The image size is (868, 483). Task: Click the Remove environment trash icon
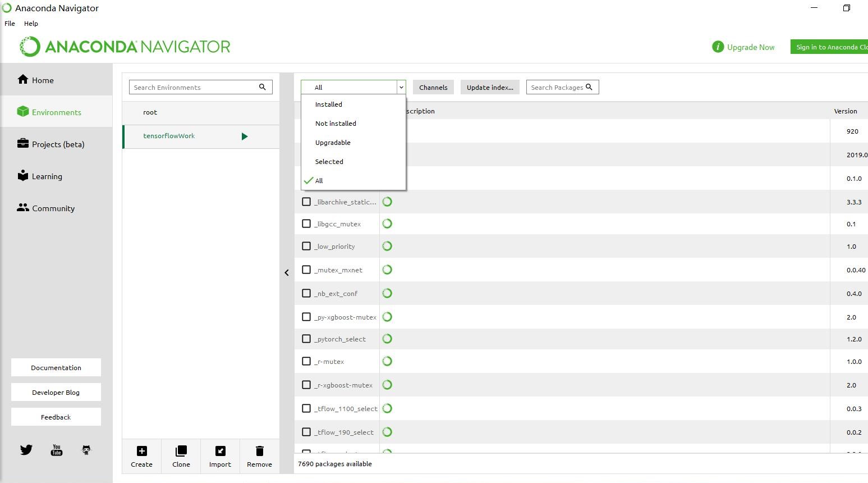[259, 451]
